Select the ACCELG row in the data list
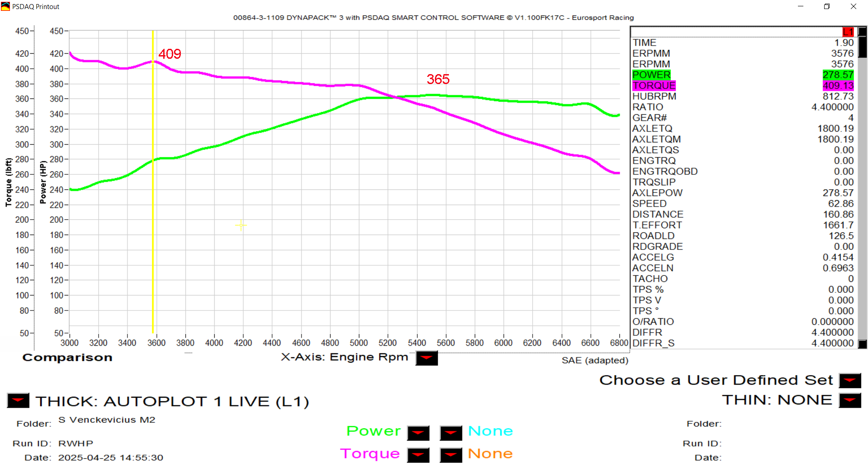Screen dimensions: 868x465 (743, 257)
